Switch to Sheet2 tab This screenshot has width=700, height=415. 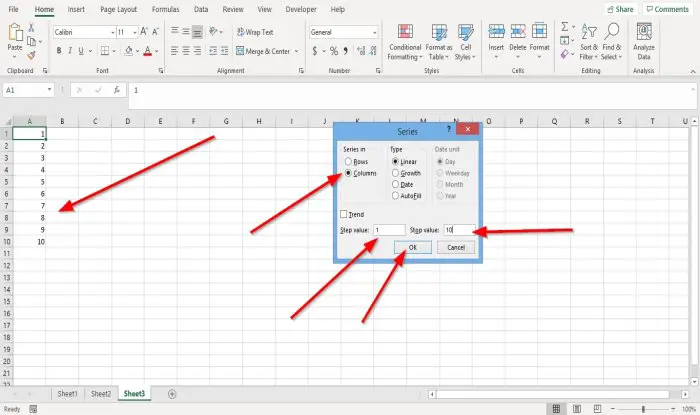pyautogui.click(x=101, y=394)
